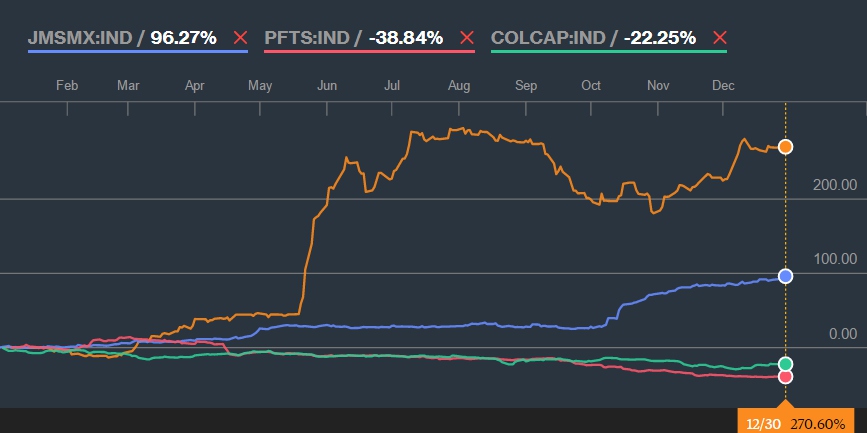Click the 100.00 y-axis value

pyautogui.click(x=835, y=259)
